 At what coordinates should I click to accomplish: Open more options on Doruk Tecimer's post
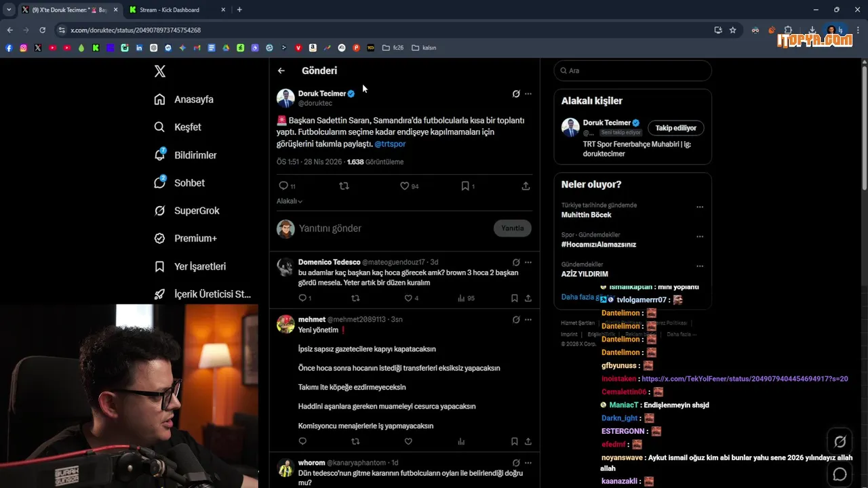point(528,94)
